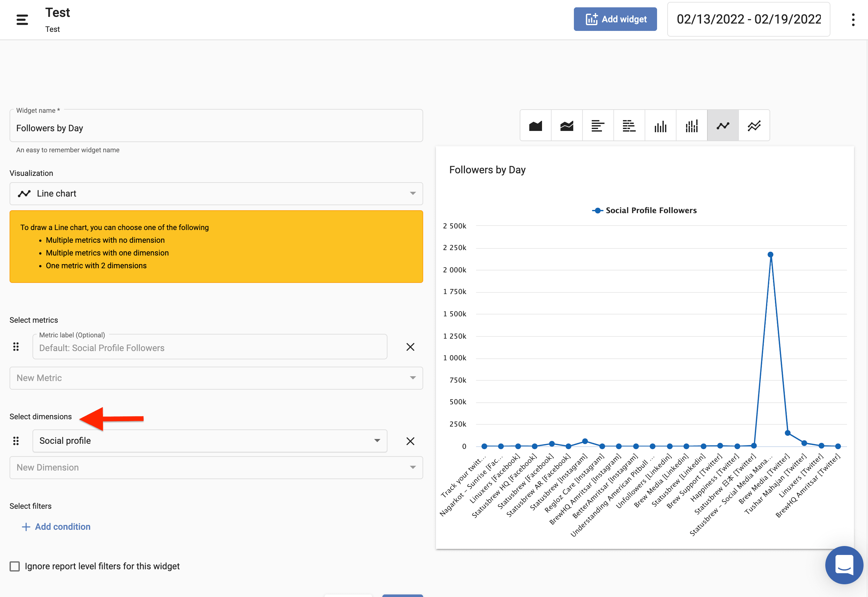Remove the Social Profile Followers metric
The height and width of the screenshot is (597, 868).
coord(410,347)
